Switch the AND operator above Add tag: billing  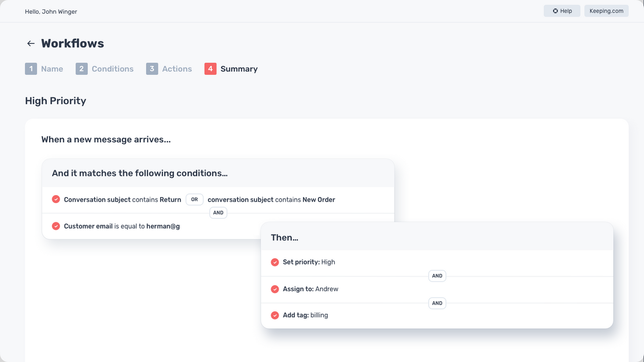click(x=437, y=303)
